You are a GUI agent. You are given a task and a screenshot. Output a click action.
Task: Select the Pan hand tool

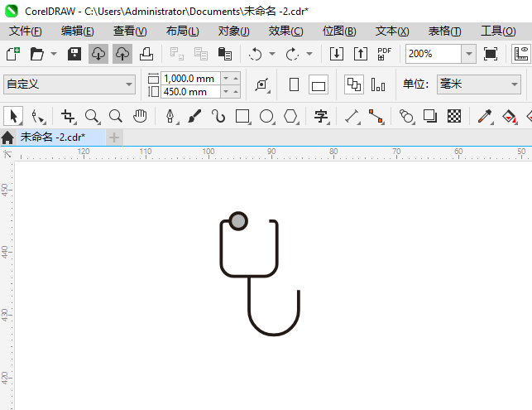click(140, 116)
